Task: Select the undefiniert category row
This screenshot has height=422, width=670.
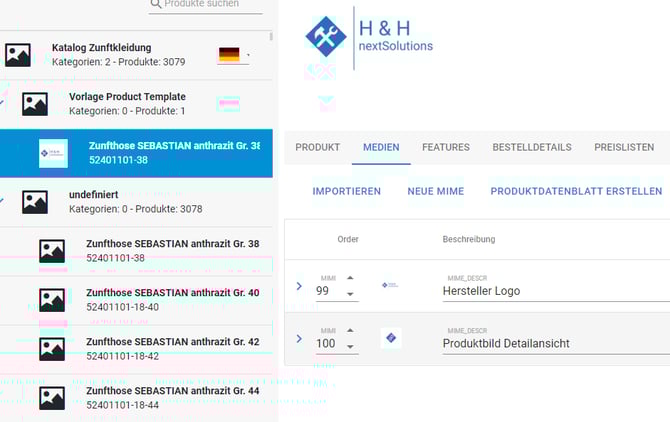Action: pos(136,202)
